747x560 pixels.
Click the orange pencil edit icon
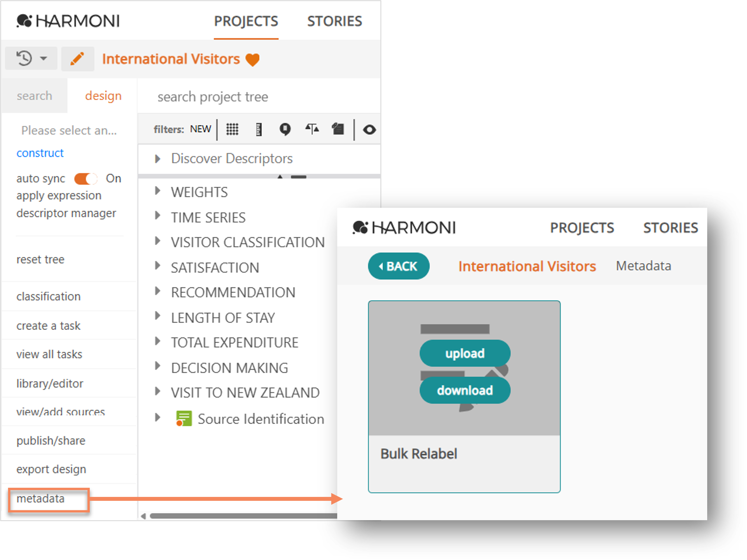tap(77, 59)
